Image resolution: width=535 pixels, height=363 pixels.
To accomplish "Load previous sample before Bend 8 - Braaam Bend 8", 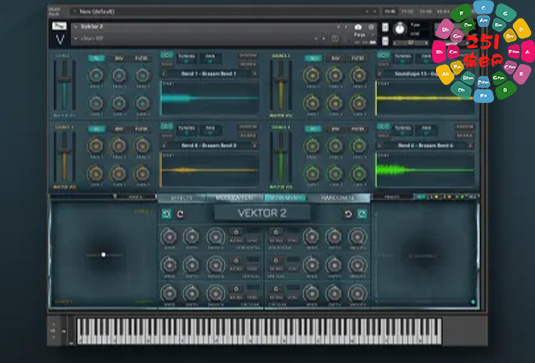I will (x=164, y=146).
